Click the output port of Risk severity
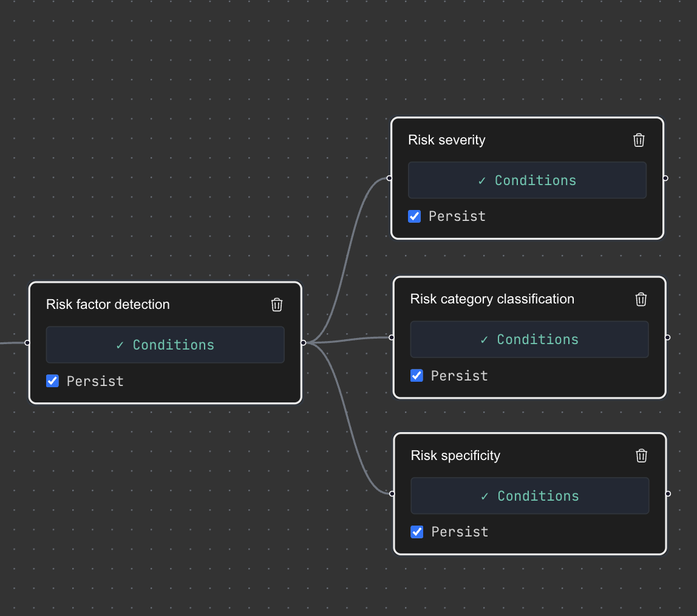The height and width of the screenshot is (616, 697). click(665, 178)
